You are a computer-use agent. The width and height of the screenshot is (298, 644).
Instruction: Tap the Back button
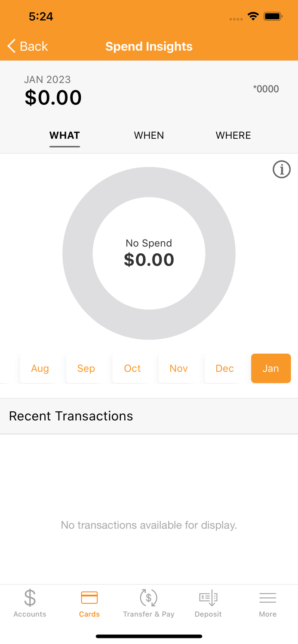pyautogui.click(x=27, y=46)
